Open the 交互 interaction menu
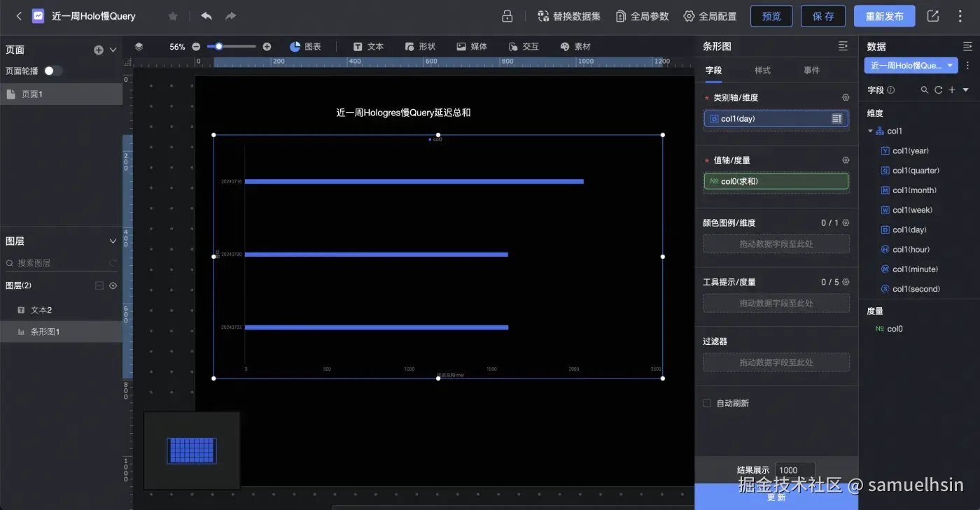Viewport: 980px width, 510px height. 524,46
